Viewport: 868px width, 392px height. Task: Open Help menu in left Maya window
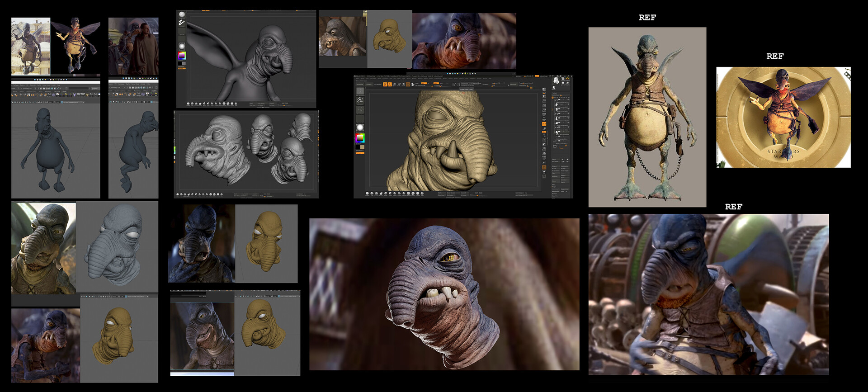58,85
